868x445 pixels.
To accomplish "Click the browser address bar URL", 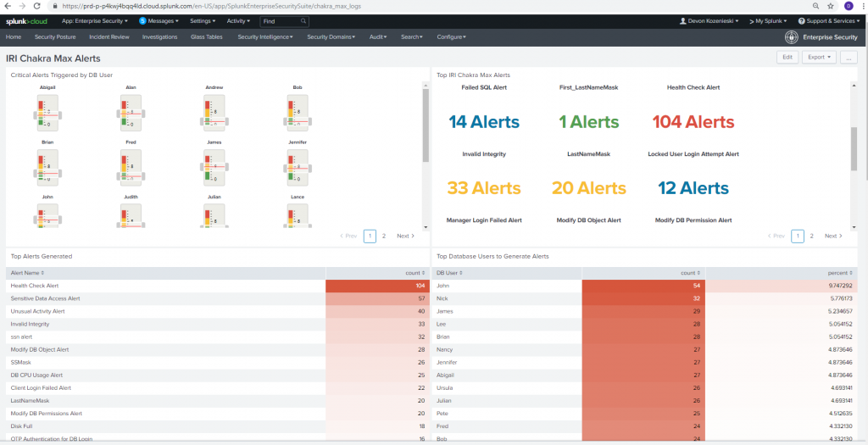I will [x=212, y=6].
